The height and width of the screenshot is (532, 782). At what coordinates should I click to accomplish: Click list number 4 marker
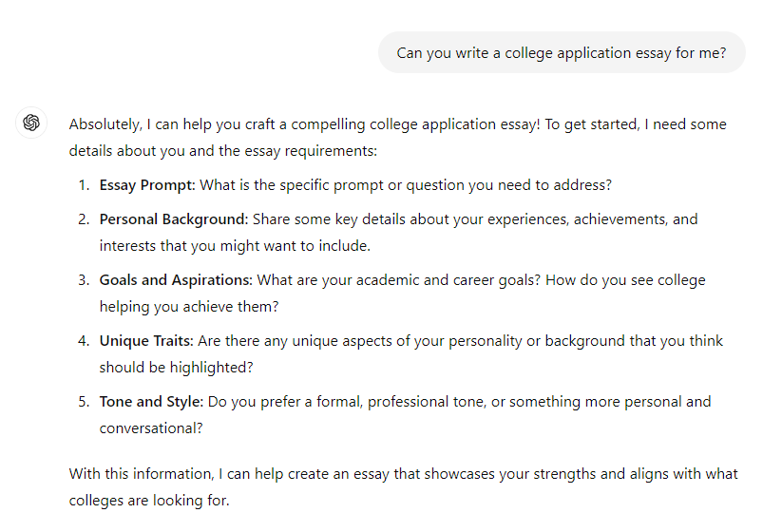[x=84, y=341]
